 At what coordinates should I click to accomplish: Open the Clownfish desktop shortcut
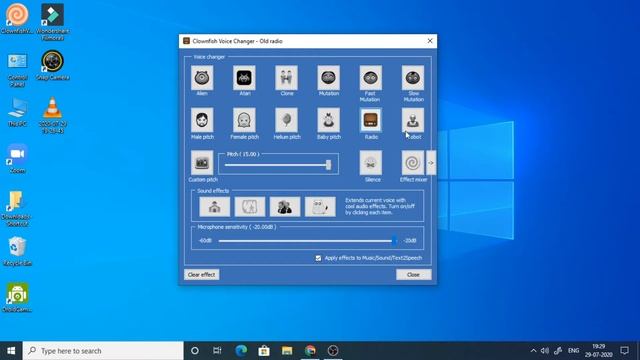(x=17, y=18)
